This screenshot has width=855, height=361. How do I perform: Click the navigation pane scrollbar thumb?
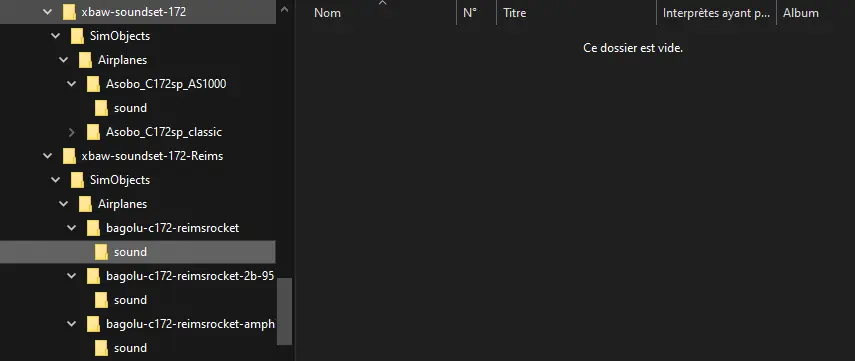point(284,311)
